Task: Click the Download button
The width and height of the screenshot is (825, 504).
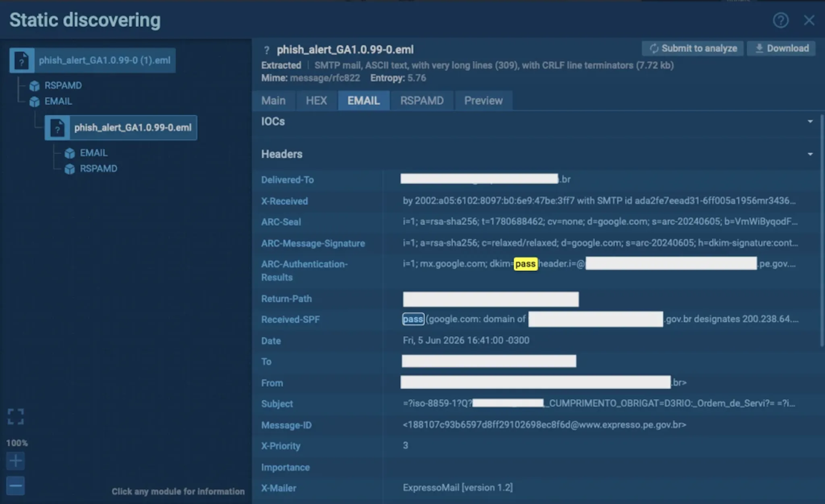Action: 781,48
